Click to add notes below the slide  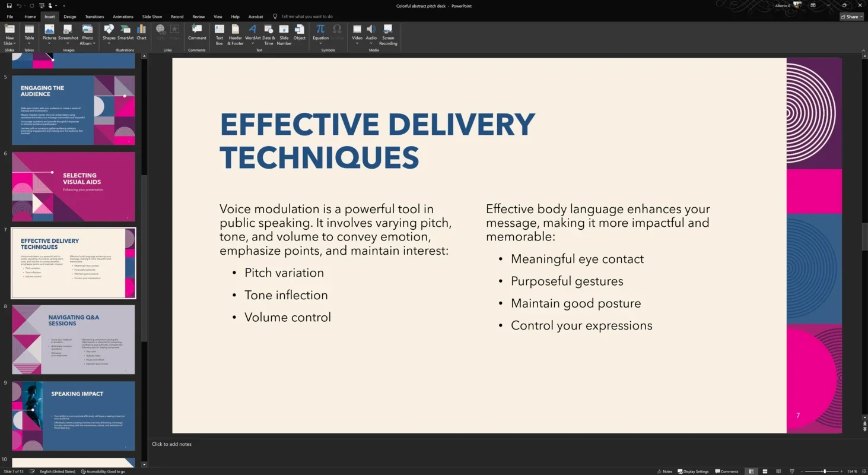(x=171, y=444)
